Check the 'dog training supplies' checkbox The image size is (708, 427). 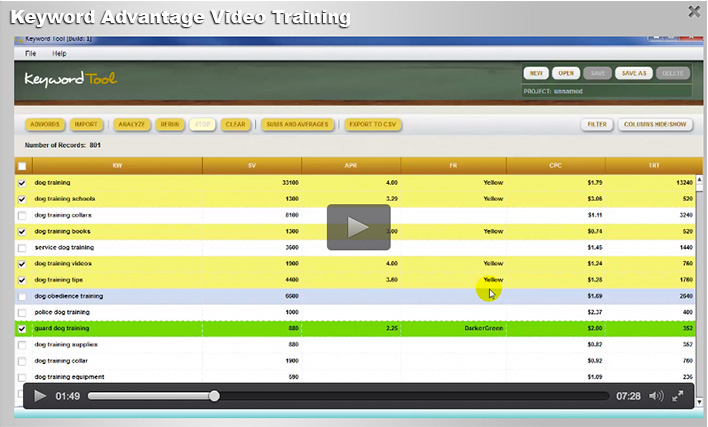(x=22, y=345)
